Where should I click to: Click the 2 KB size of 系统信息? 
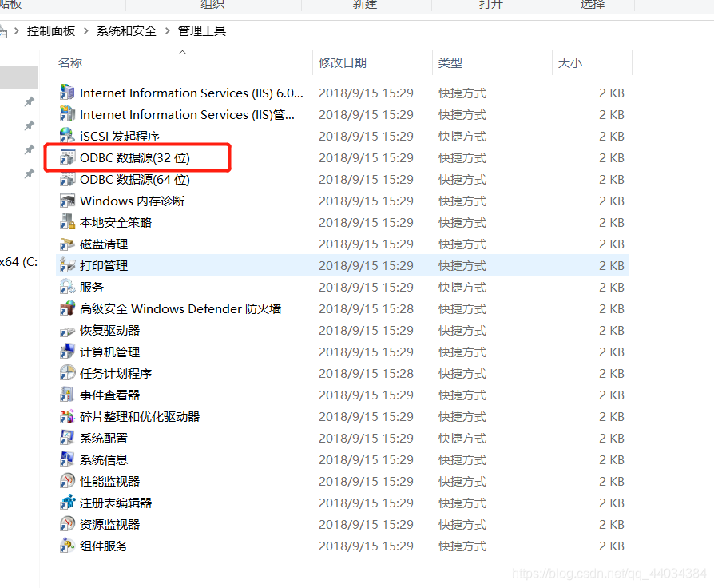point(612,460)
